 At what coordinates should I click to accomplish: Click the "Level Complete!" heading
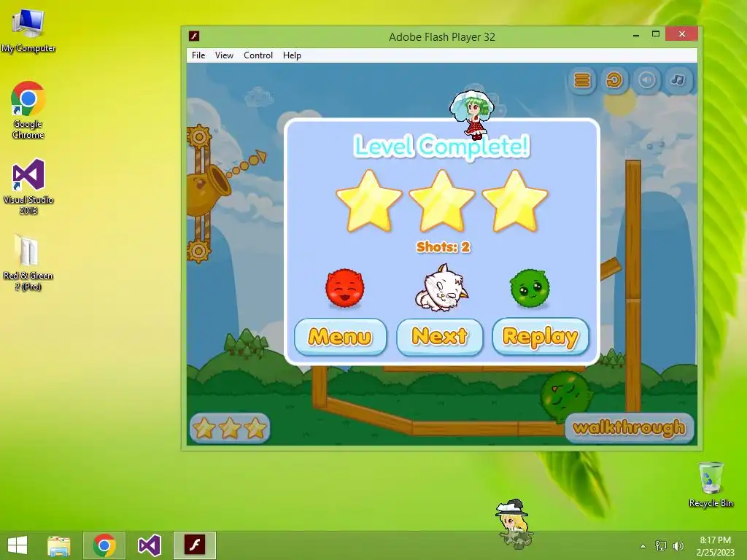point(441,146)
